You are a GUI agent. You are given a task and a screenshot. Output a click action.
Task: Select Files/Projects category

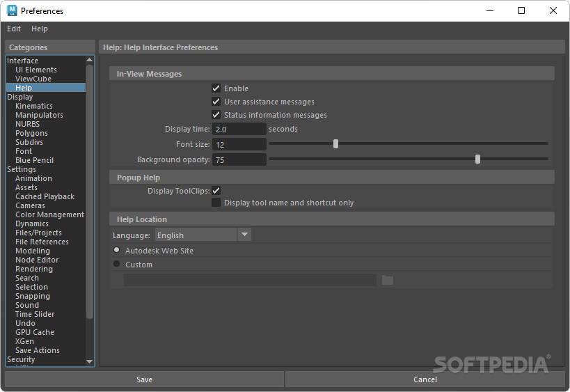[38, 233]
